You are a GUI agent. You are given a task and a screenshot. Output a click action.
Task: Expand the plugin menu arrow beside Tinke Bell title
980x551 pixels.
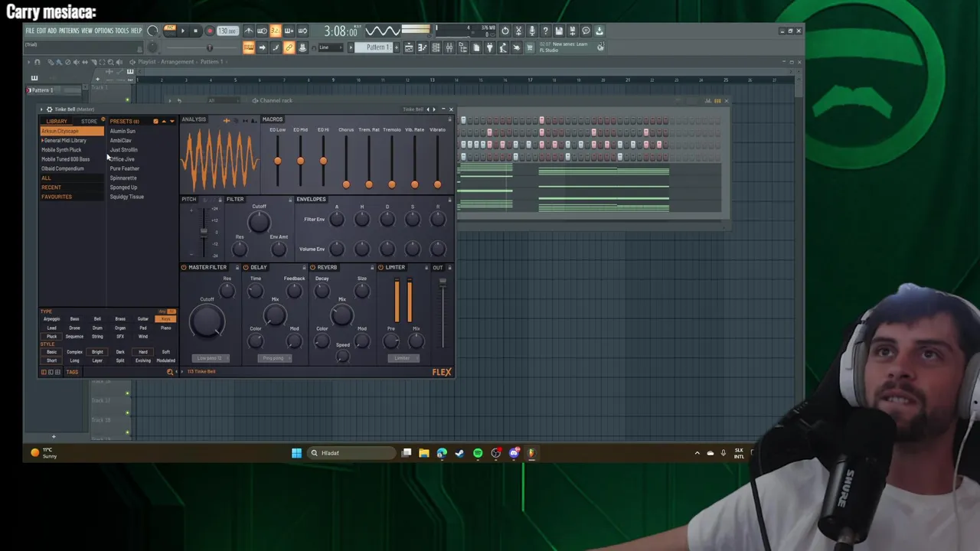pos(41,109)
